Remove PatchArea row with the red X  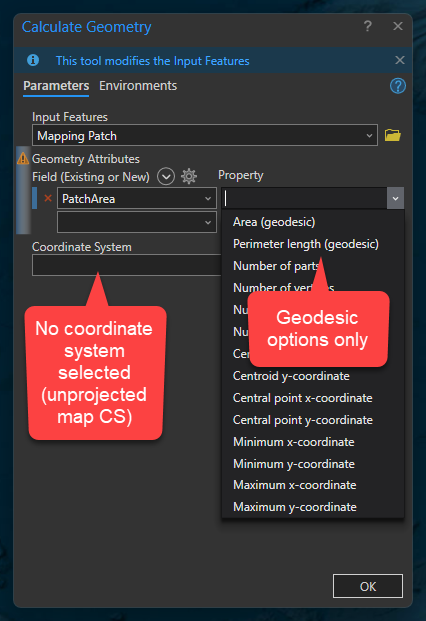click(48, 198)
